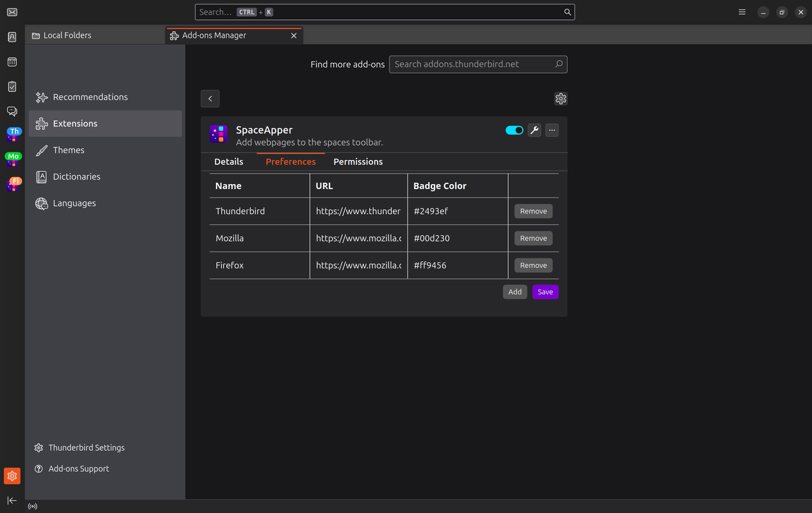Viewport: 812px width, 513px height.
Task: Edit the Firefox row URL field
Action: [358, 265]
